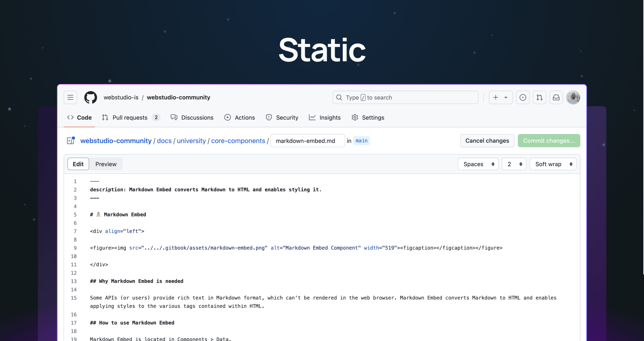Go to university breadcrumb folder
Screen dimensions: 644x341
(x=191, y=141)
